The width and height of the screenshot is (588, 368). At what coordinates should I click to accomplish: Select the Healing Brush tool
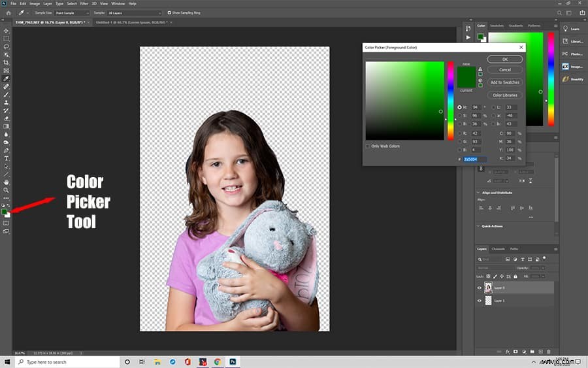(6, 87)
